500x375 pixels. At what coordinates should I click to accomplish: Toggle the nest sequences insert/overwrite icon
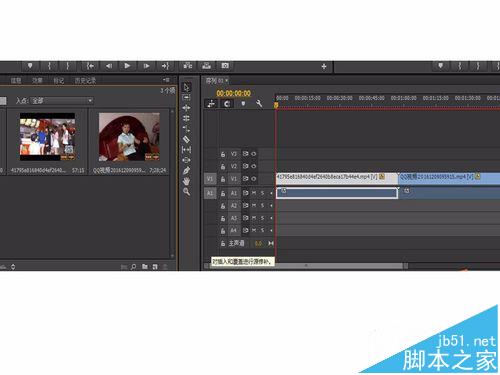211,104
